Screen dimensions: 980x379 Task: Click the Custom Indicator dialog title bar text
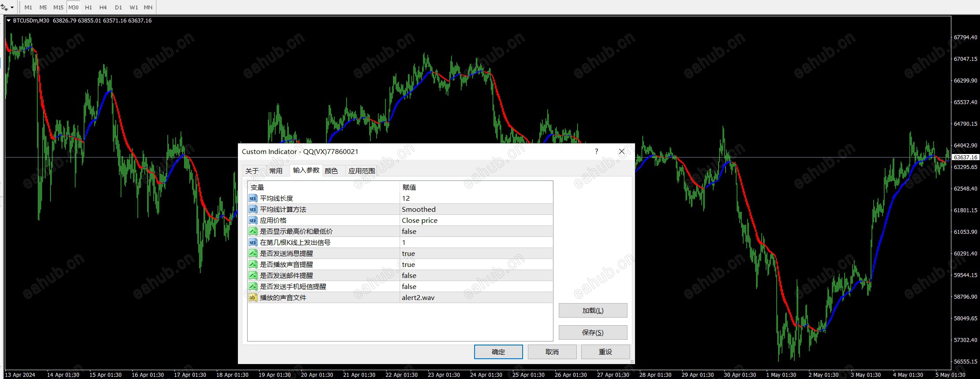300,151
